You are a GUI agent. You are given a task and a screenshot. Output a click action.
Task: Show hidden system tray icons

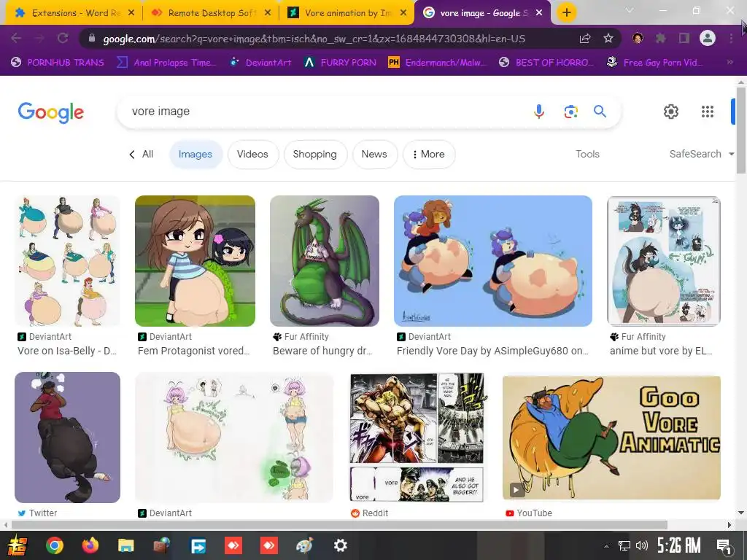(x=606, y=546)
